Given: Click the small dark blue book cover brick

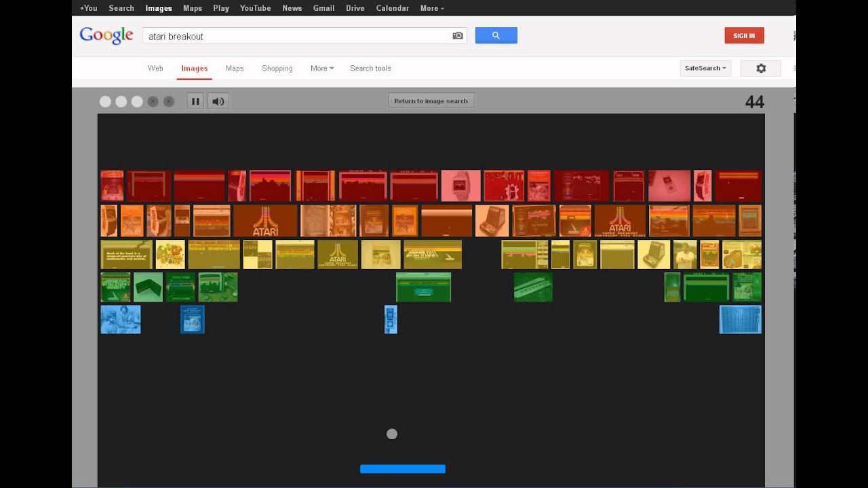Looking at the screenshot, I should click(193, 319).
